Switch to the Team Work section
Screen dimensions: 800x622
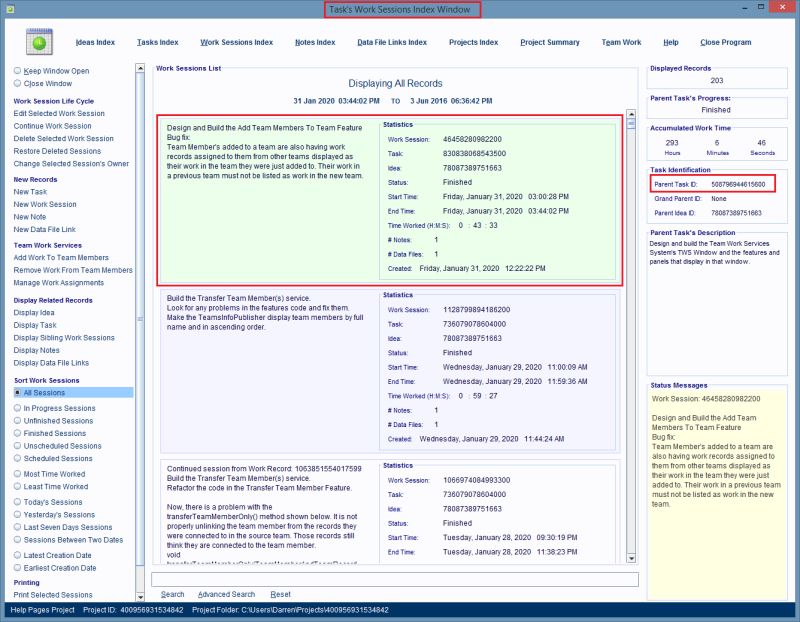coord(620,43)
